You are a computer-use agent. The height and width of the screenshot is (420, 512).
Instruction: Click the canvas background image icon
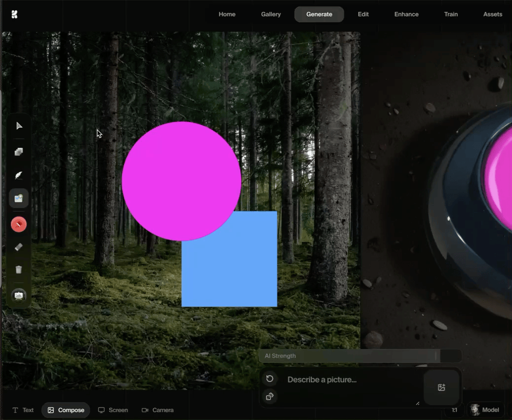(19, 296)
